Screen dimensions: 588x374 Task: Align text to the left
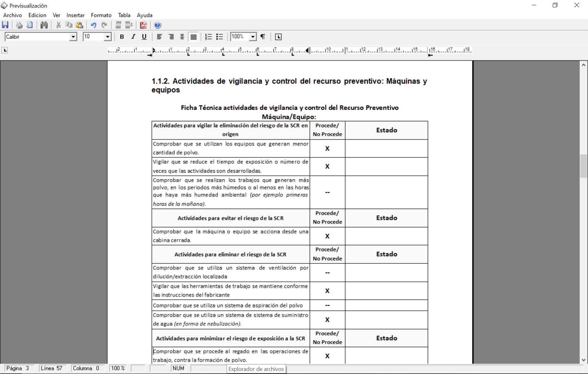(159, 37)
